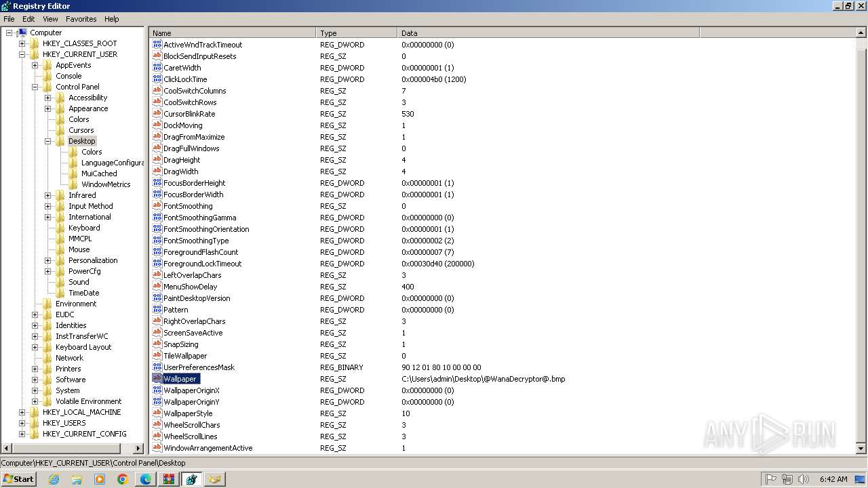Click the CursorBlinkRate string value icon

157,114
